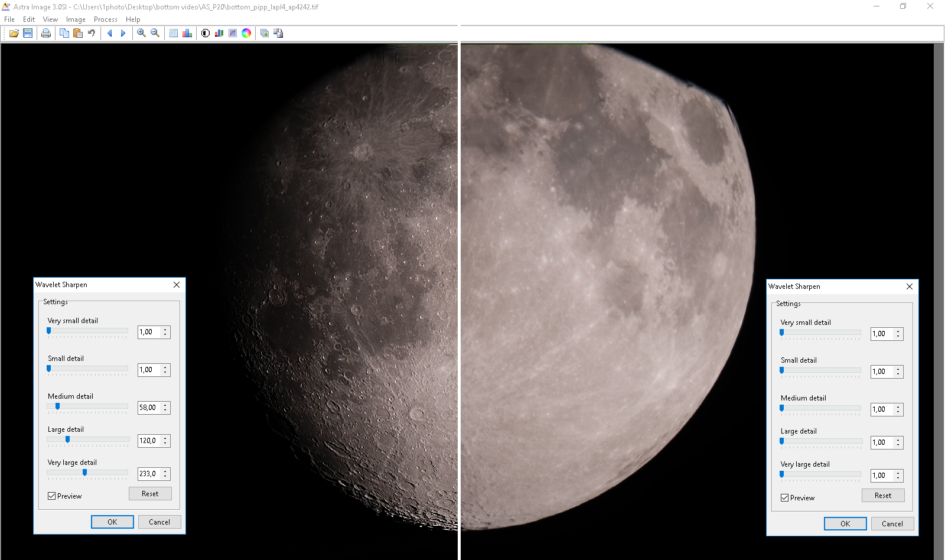Open the Process menu
Screen dimensions: 945x560
[105, 19]
